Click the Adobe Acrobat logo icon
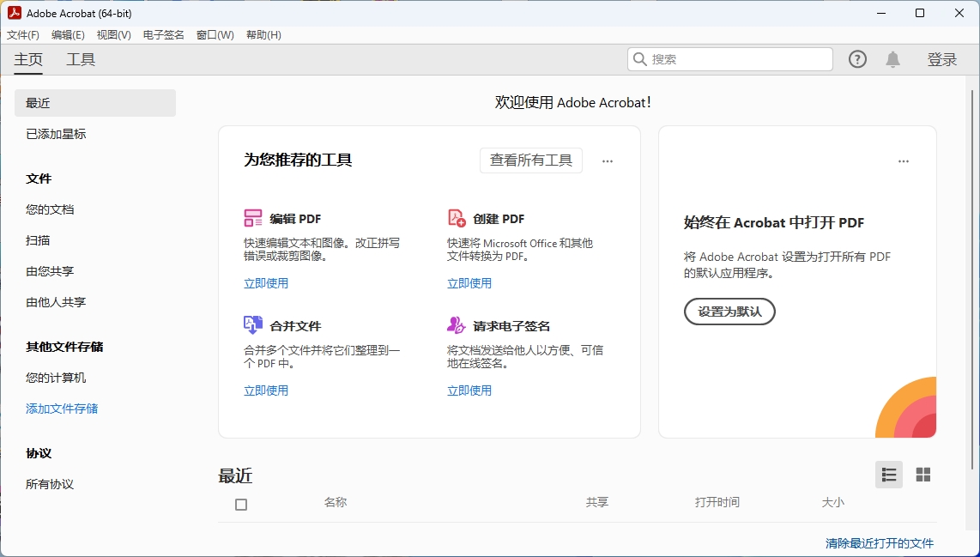 (x=13, y=13)
